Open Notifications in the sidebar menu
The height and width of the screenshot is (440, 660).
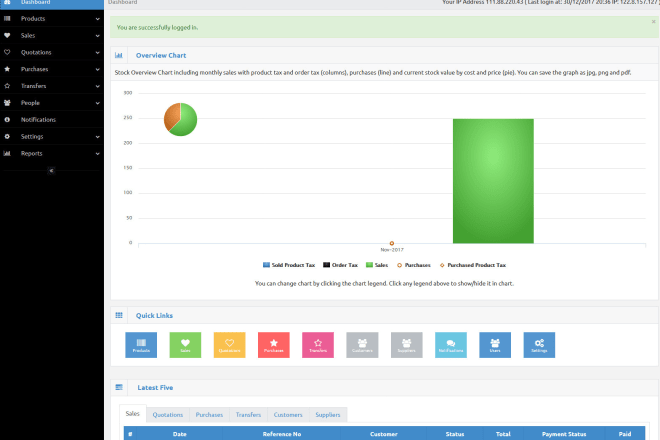pyautogui.click(x=52, y=120)
